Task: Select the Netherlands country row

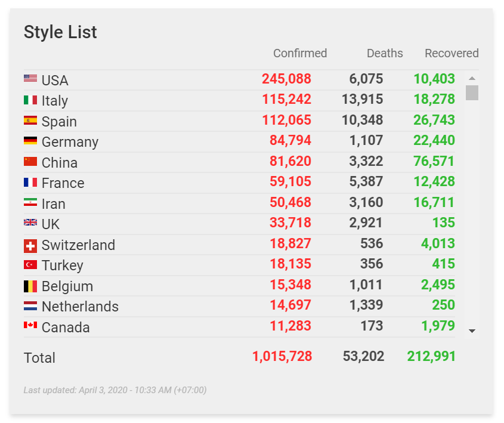Action: [x=239, y=306]
